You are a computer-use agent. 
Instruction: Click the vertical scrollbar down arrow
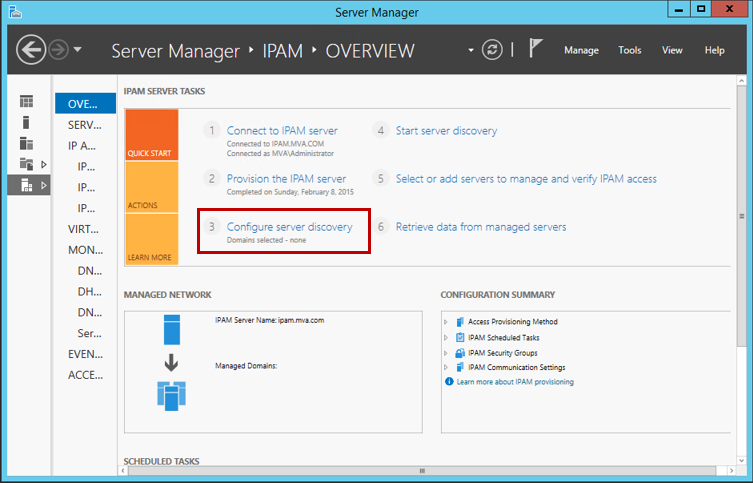[742, 460]
